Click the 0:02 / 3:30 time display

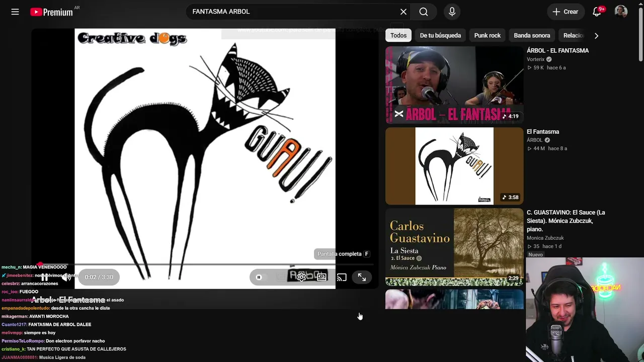pos(99,277)
